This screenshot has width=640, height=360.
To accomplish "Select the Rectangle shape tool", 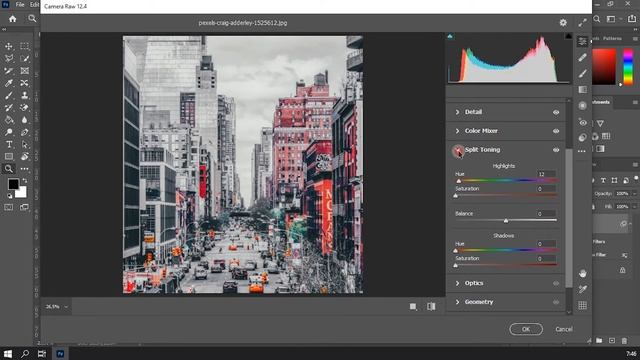I will click(9, 156).
